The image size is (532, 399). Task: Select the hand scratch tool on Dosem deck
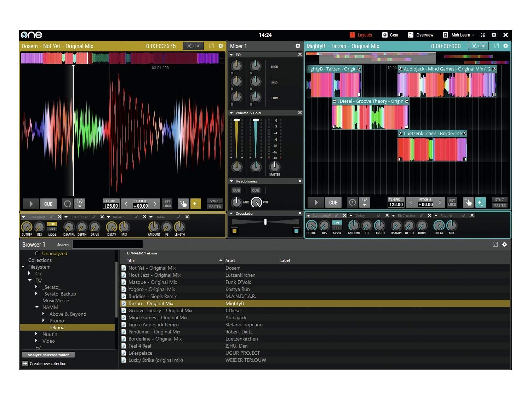[x=183, y=204]
